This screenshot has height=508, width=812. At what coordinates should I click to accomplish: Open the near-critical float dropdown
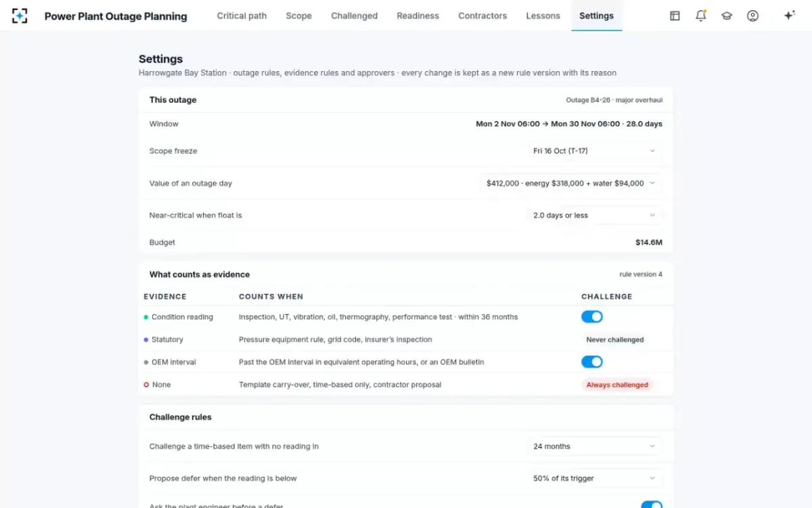tap(595, 215)
